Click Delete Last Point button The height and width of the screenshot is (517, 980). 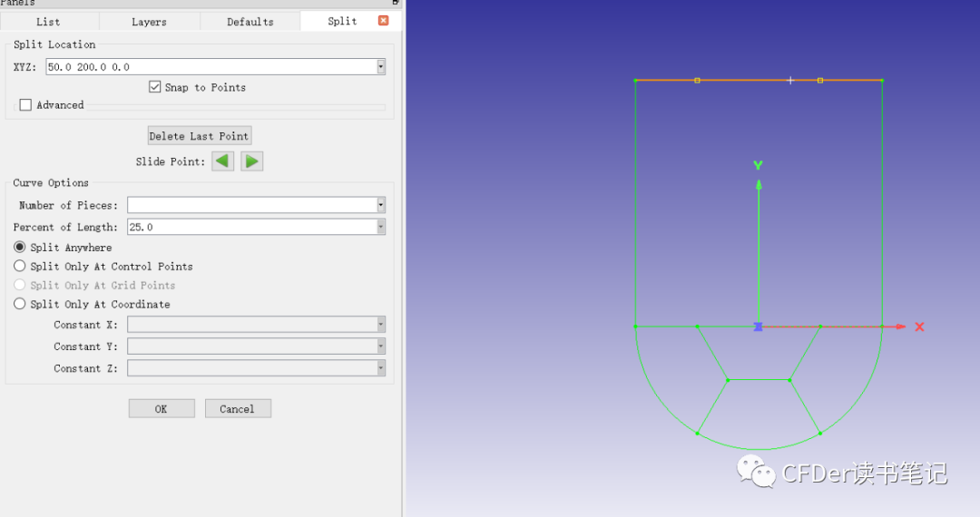(x=200, y=136)
